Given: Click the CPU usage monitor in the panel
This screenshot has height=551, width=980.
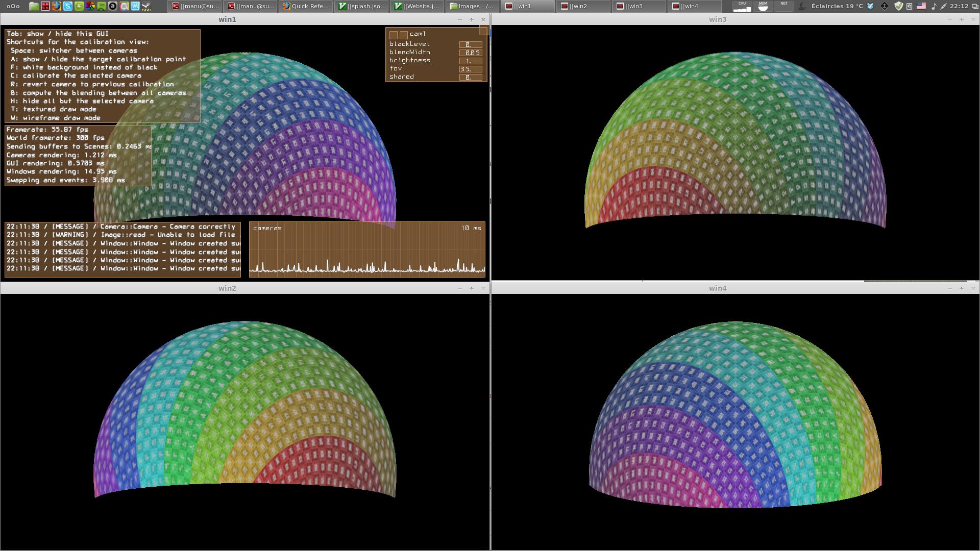Looking at the screenshot, I should click(x=742, y=6).
